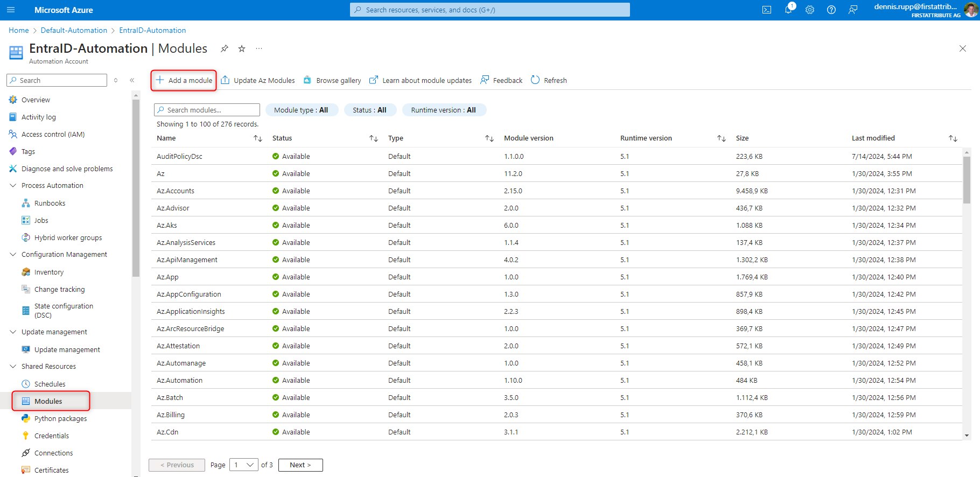This screenshot has width=980, height=477.
Task: Open the page number dropdown
Action: 244,465
